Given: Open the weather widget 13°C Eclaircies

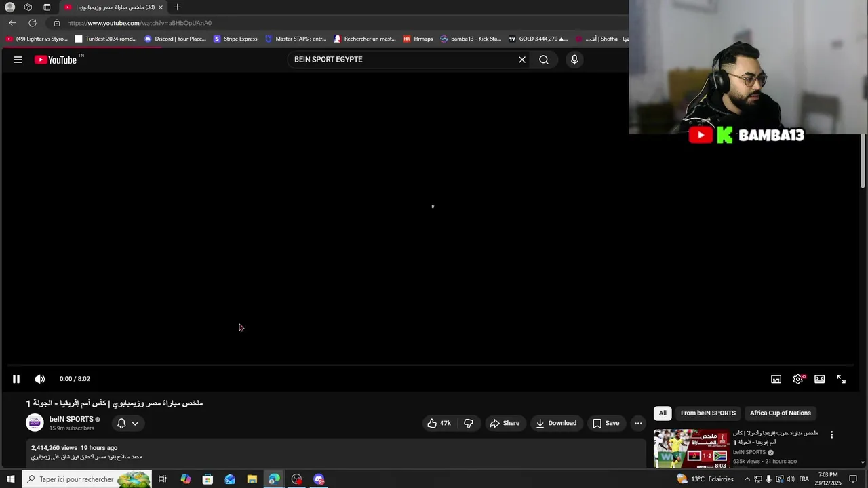Looking at the screenshot, I should [705, 479].
